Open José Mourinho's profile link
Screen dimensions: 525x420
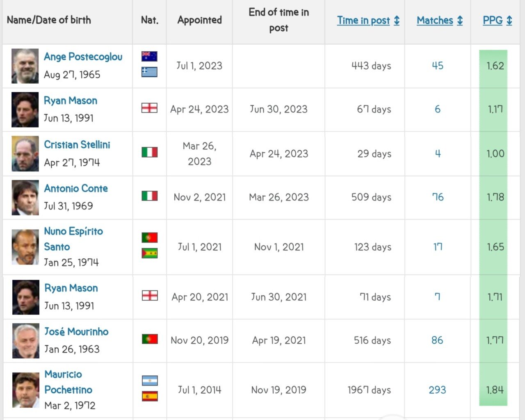[x=76, y=332]
